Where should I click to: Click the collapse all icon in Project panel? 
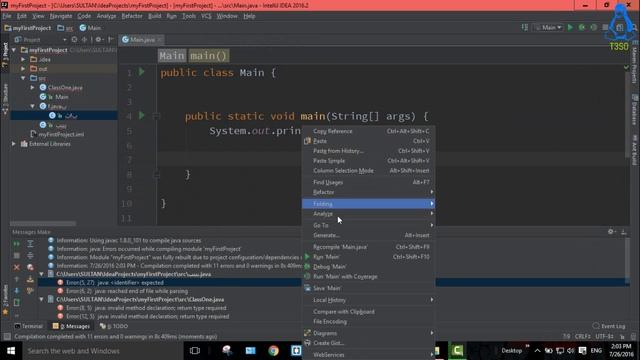point(84,40)
